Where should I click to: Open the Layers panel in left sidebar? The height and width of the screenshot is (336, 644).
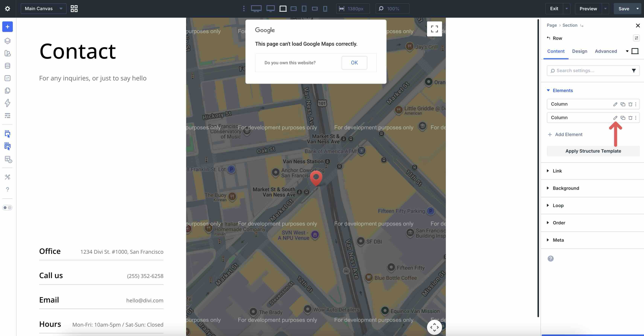8,41
